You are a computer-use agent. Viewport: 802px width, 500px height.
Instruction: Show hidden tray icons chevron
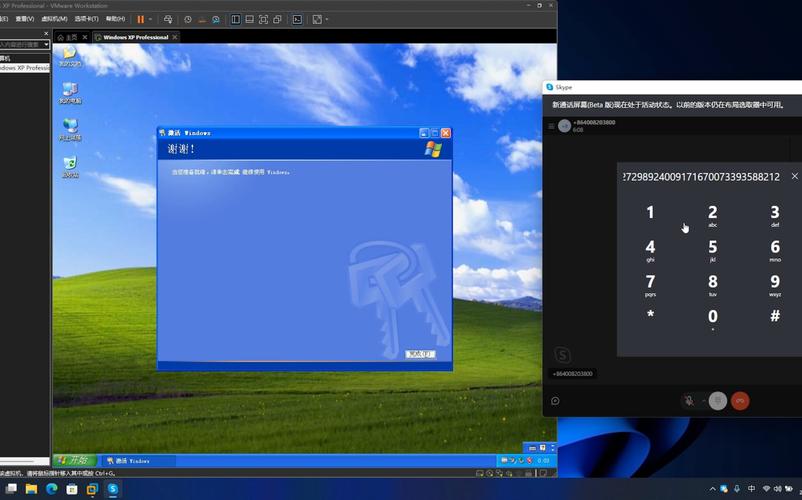[x=712, y=489]
